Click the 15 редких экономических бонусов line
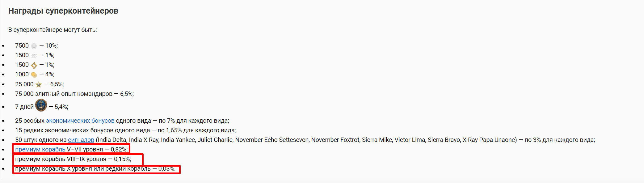Image resolution: width=644 pixels, height=183 pixels. tap(125, 130)
